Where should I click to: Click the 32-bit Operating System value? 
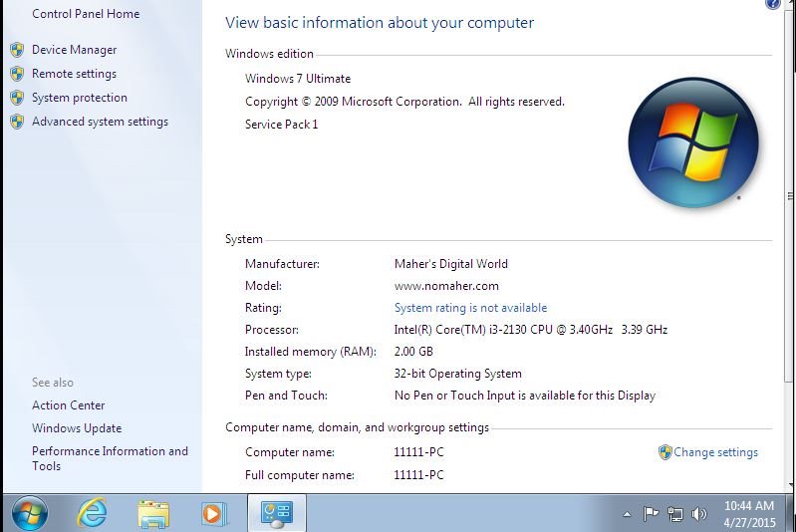[458, 374]
